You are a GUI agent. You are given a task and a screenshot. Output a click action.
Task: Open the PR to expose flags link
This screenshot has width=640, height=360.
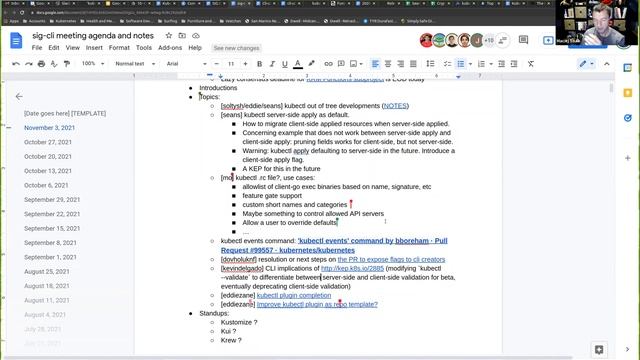(x=391, y=259)
